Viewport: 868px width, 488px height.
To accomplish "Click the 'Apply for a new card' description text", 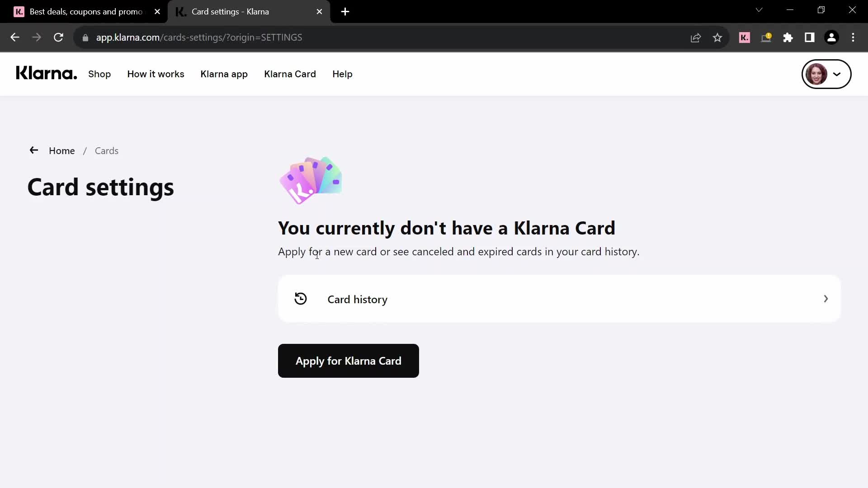I will click(x=459, y=252).
